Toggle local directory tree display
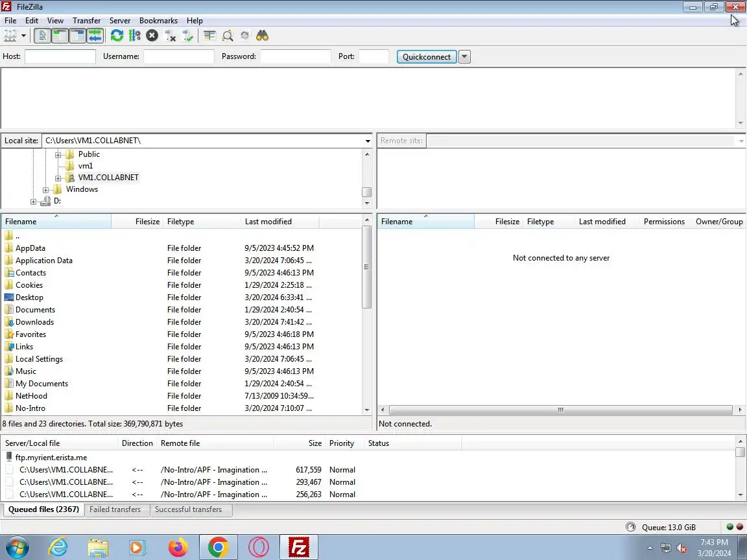This screenshot has width=747, height=560. click(x=60, y=36)
